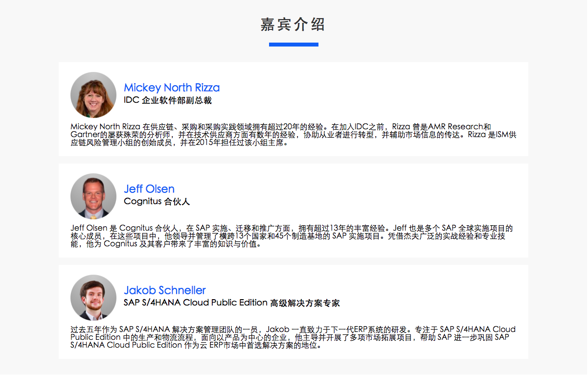
Task: Click Mickey North Rizza's portrait photo
Action: click(x=93, y=95)
